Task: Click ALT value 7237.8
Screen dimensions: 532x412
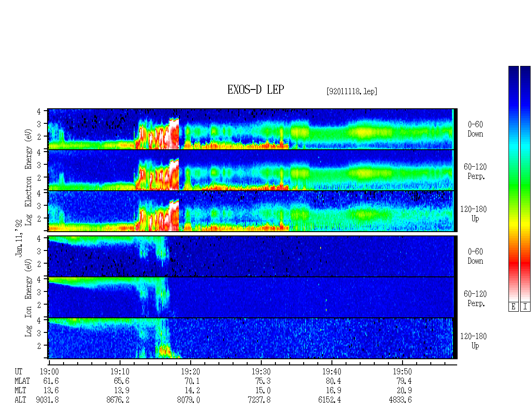Action: [x=259, y=400]
